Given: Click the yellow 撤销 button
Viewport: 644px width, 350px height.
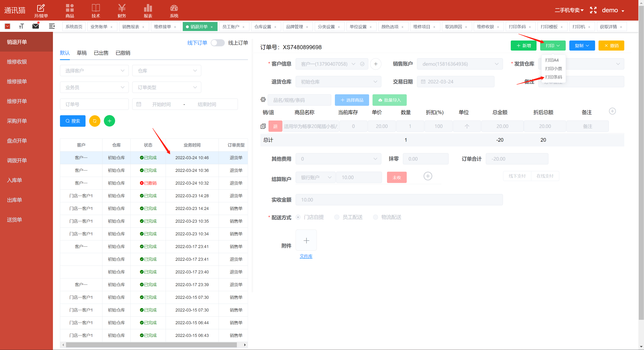Looking at the screenshot, I should tap(611, 46).
